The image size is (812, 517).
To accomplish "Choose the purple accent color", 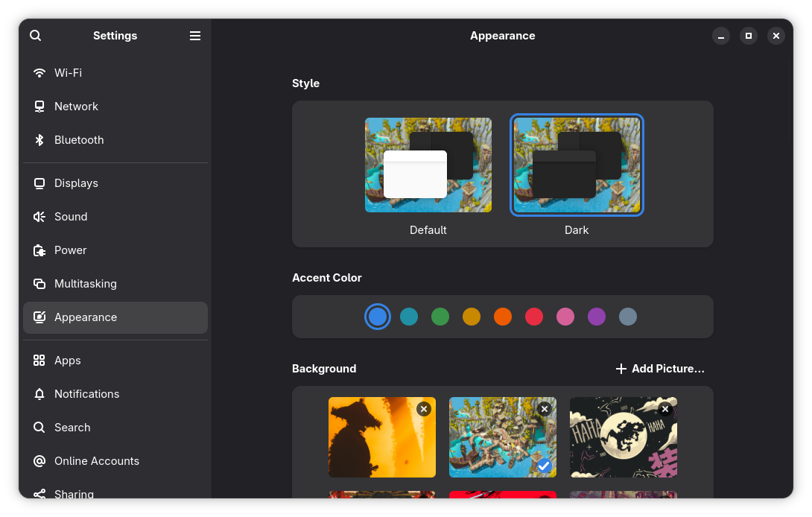I will [597, 317].
